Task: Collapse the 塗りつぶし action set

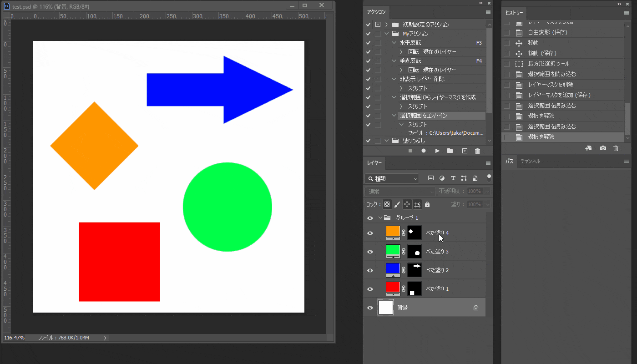Action: pyautogui.click(x=386, y=141)
